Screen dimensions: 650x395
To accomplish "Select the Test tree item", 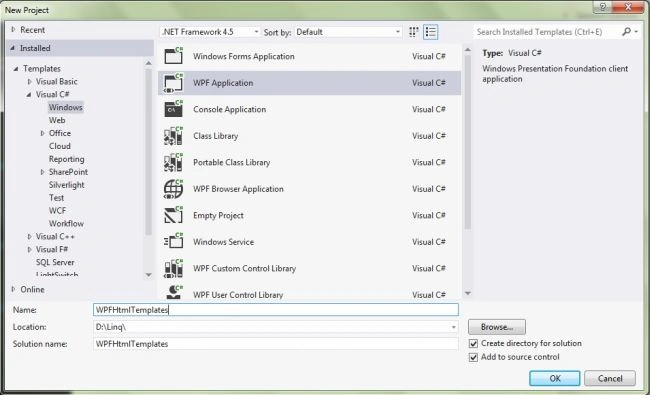I will coord(56,198).
